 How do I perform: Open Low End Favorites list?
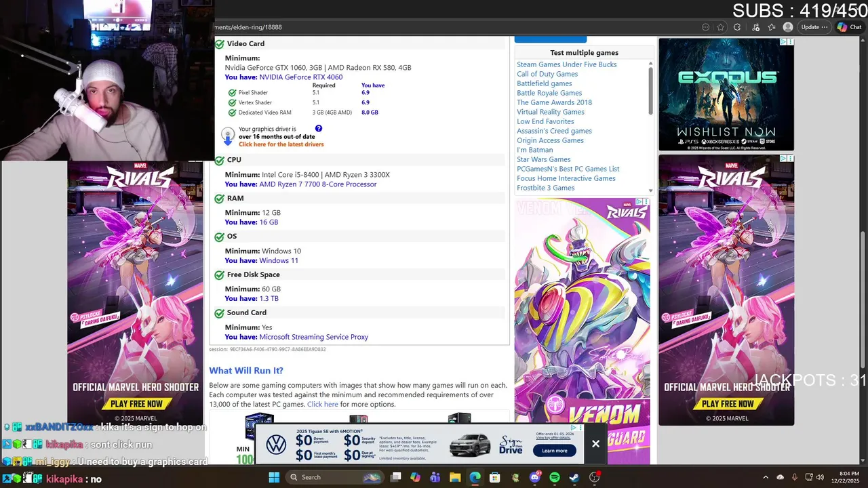coord(545,121)
